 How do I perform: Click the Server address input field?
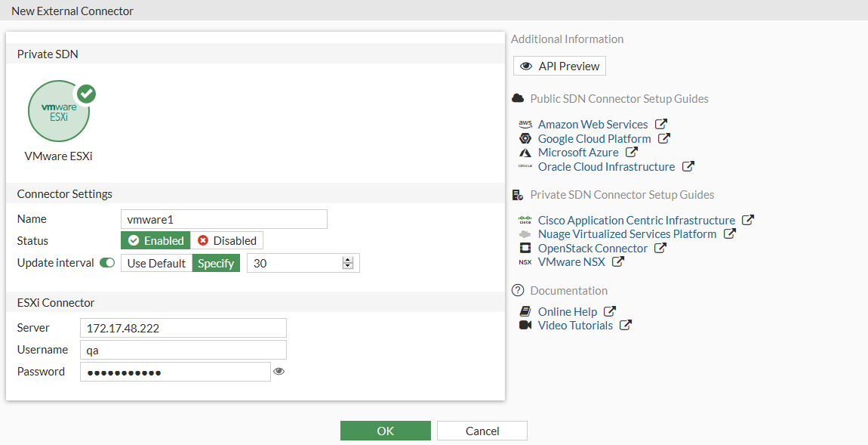click(x=183, y=328)
